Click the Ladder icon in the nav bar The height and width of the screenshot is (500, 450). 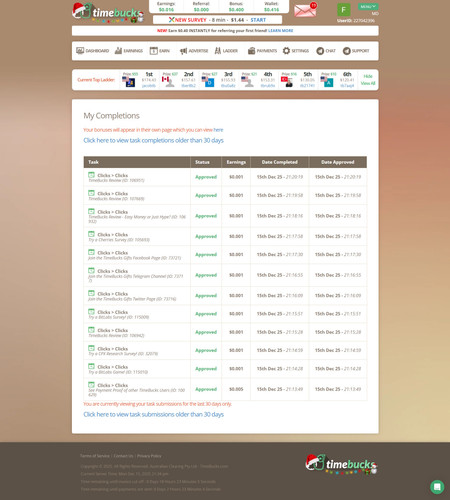coord(218,51)
